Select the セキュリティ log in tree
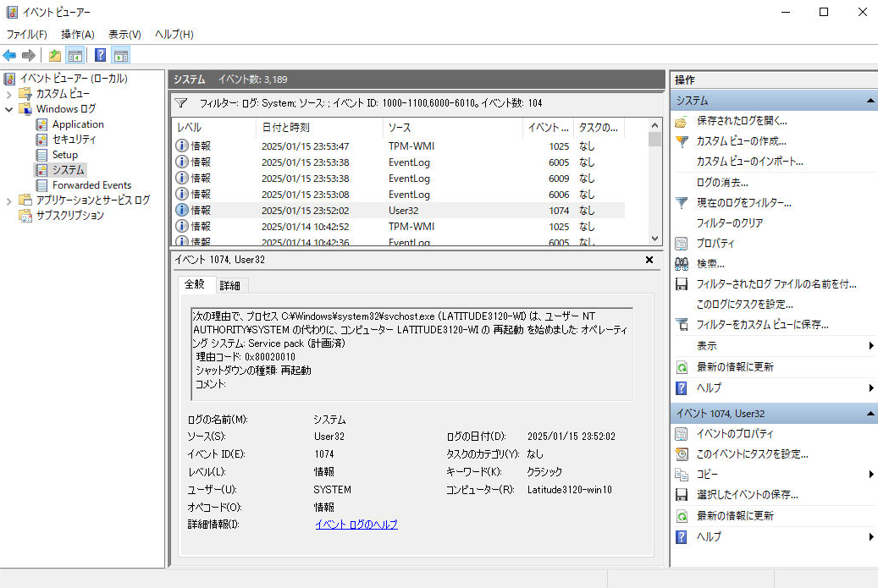The width and height of the screenshot is (878, 588). pos(74,140)
